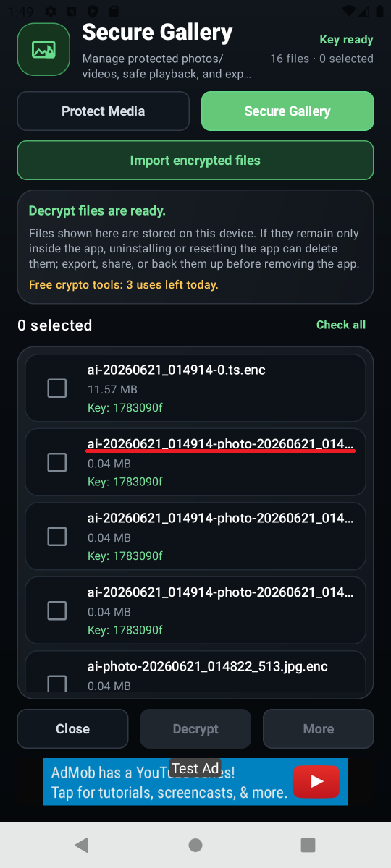
Task: Tap the Android back navigation icon
Action: pos(82,845)
